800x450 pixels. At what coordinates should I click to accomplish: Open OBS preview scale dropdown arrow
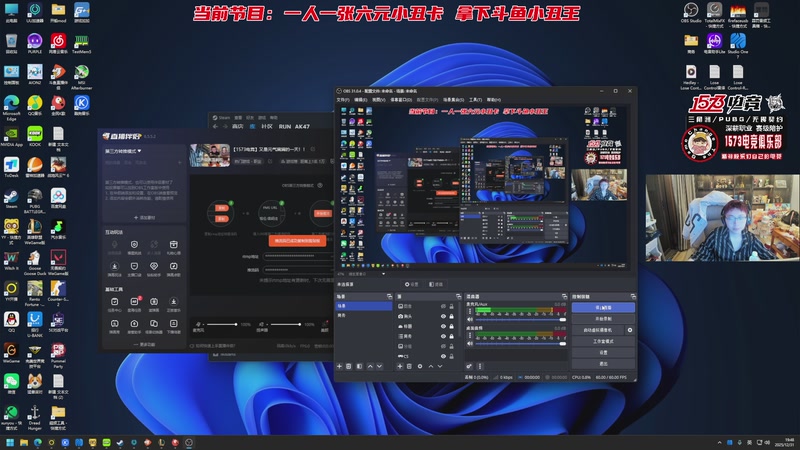click(x=384, y=274)
